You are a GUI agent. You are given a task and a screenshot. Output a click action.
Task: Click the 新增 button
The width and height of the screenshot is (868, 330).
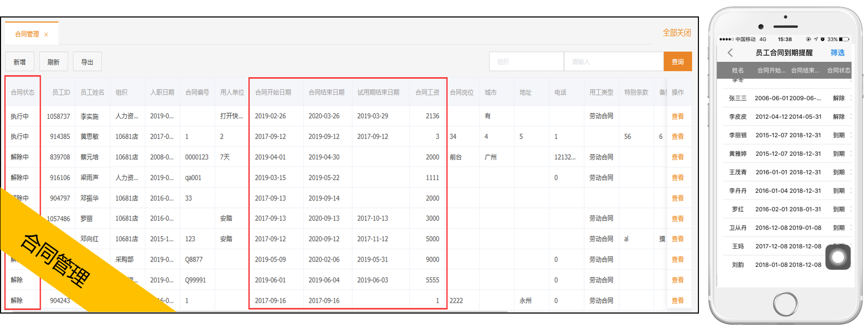[20, 62]
